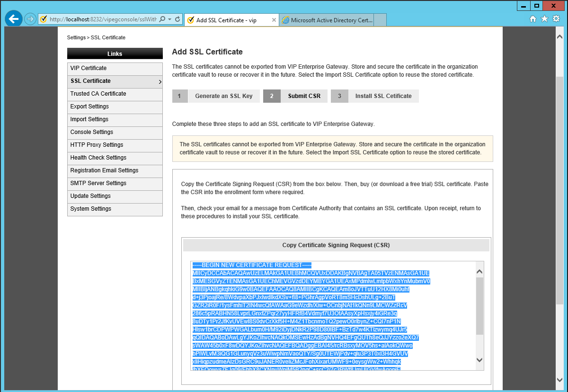Screen dimensions: 568x392
Task: Open HTTP Proxy Settings
Action: (97, 145)
